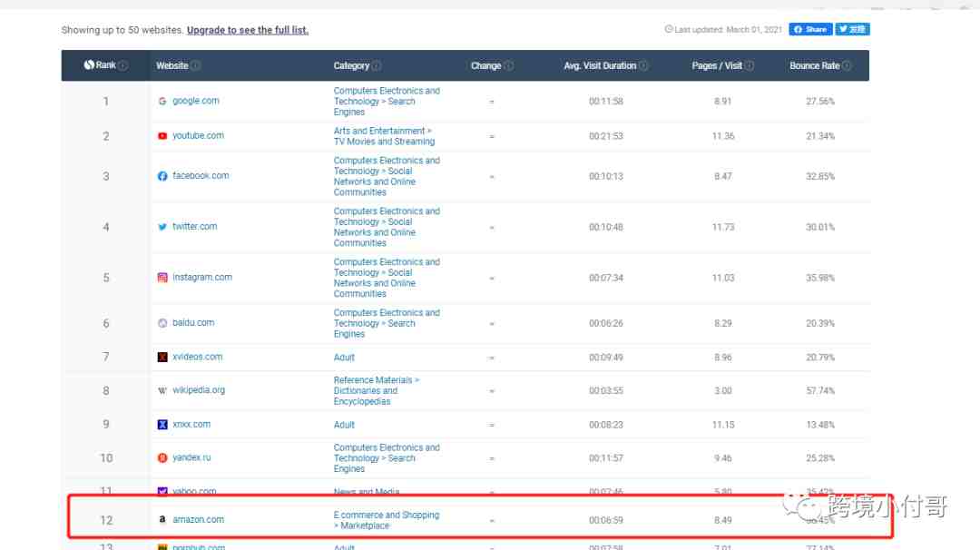Open the youtube.com website link
Image resolution: width=980 pixels, height=550 pixels.
198,135
